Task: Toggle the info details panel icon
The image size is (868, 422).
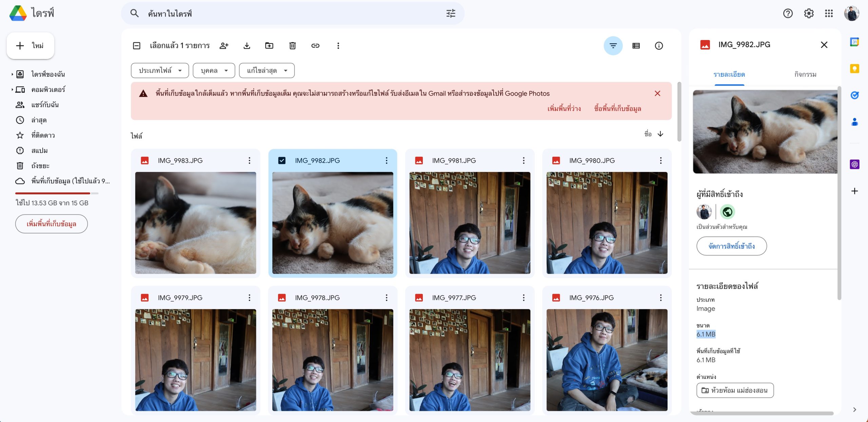Action: [659, 45]
